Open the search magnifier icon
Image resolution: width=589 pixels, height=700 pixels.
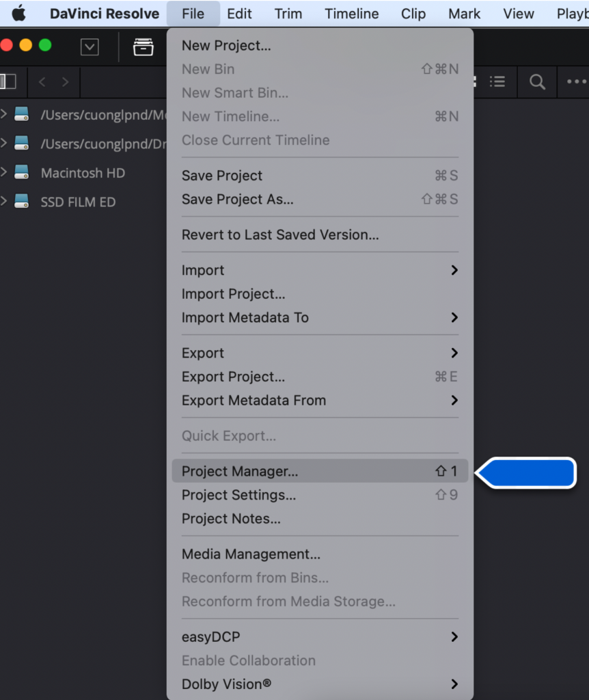pos(537,82)
